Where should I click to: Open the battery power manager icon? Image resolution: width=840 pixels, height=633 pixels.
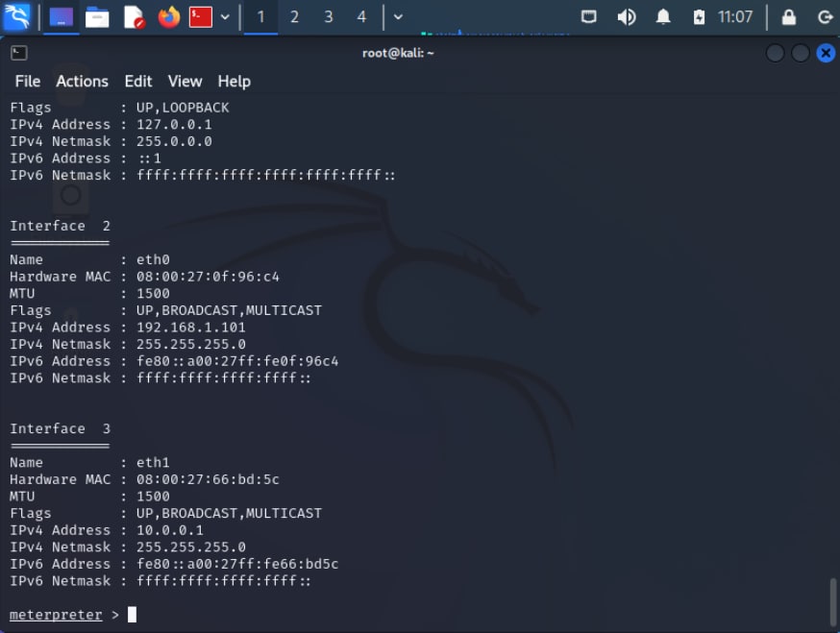(x=699, y=17)
